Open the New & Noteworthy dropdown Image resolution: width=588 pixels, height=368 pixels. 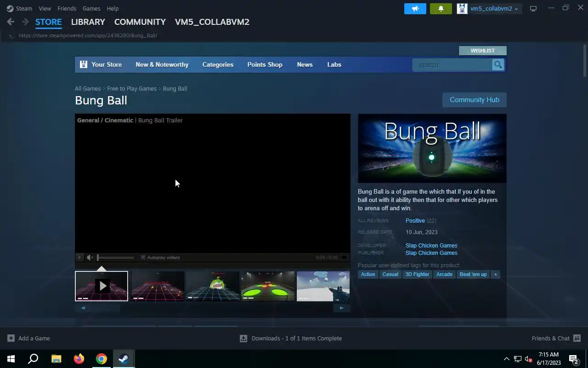(x=162, y=64)
